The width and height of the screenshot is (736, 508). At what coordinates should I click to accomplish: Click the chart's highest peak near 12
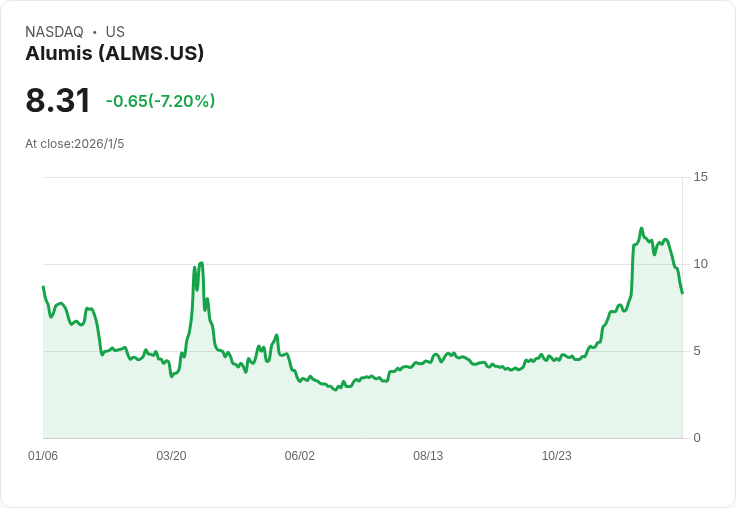(x=641, y=229)
